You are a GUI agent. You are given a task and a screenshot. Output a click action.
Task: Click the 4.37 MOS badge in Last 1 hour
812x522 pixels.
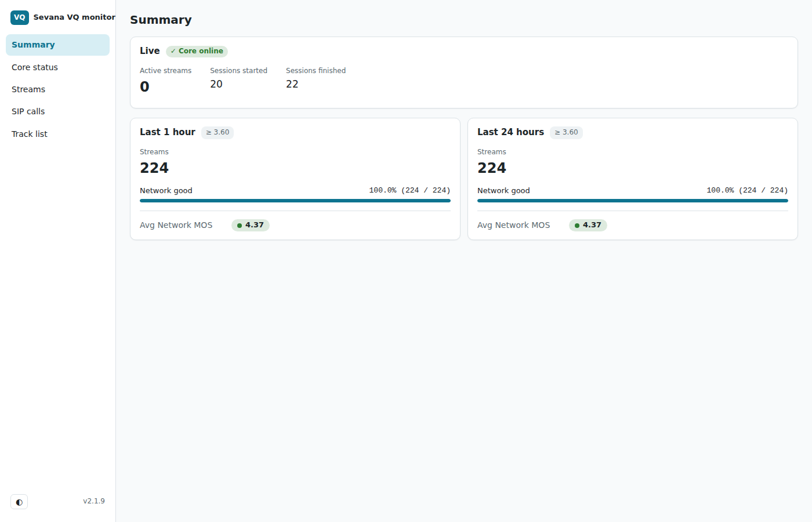pyautogui.click(x=251, y=225)
